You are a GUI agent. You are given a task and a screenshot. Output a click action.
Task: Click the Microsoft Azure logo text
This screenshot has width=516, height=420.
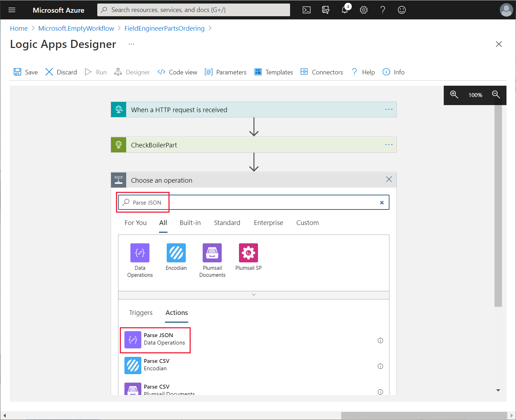[59, 10]
